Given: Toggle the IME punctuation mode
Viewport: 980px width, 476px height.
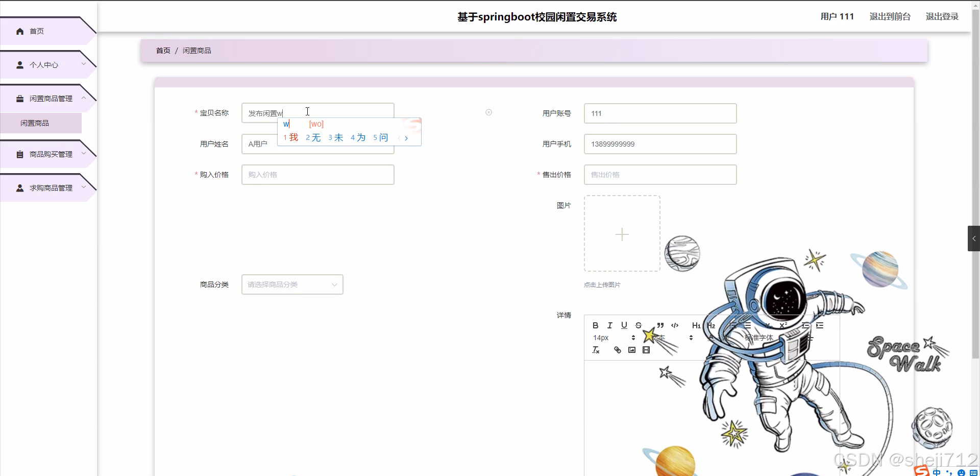Looking at the screenshot, I should [x=949, y=472].
